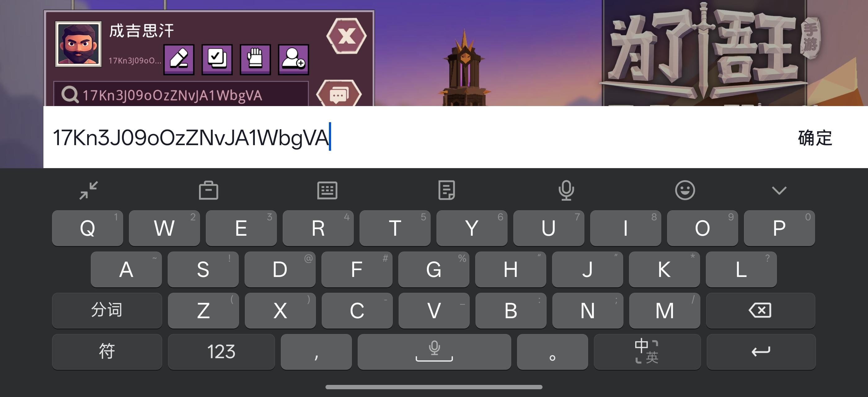
Task: Open the checklist tasks icon in profile panel
Action: (x=217, y=59)
